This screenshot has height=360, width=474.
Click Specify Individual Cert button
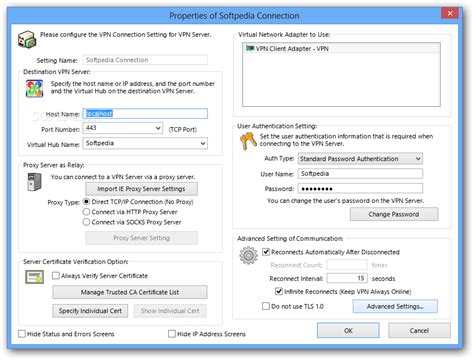[90, 311]
